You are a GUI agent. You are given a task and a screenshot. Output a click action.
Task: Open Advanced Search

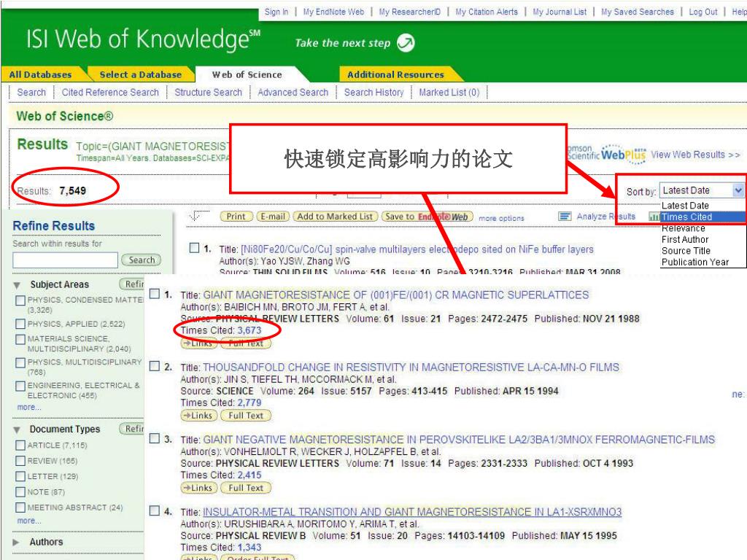[x=293, y=93]
